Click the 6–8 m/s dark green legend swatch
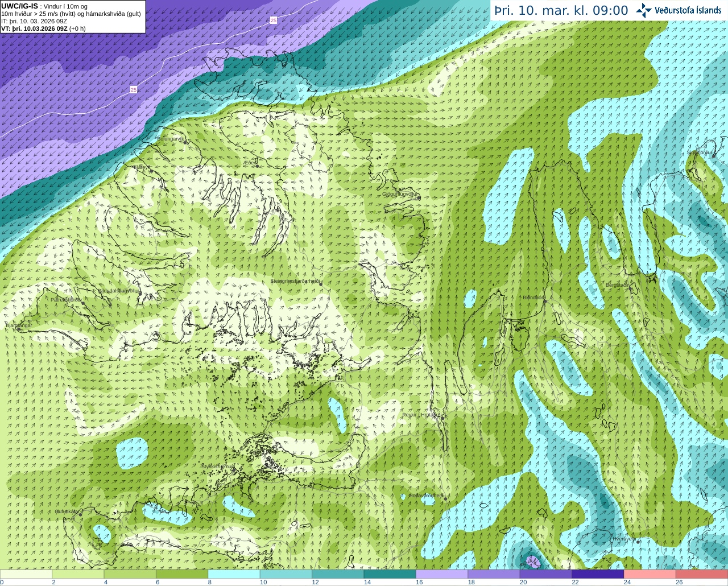Image resolution: width=728 pixels, height=586 pixels. coord(182,574)
